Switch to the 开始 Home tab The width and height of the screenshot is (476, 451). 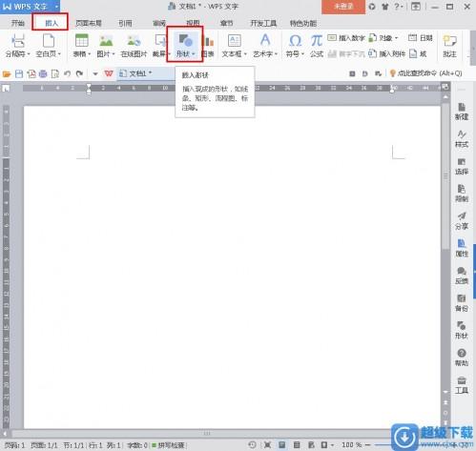pyautogui.click(x=18, y=23)
